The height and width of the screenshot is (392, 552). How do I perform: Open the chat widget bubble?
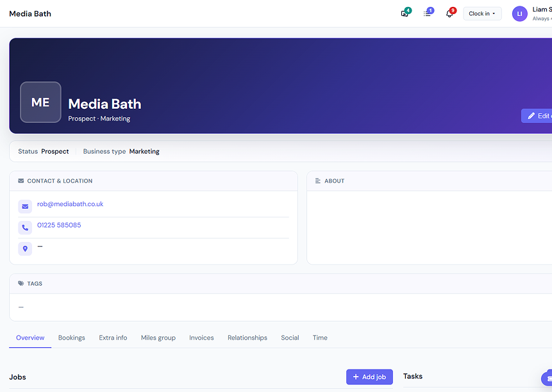click(548, 379)
